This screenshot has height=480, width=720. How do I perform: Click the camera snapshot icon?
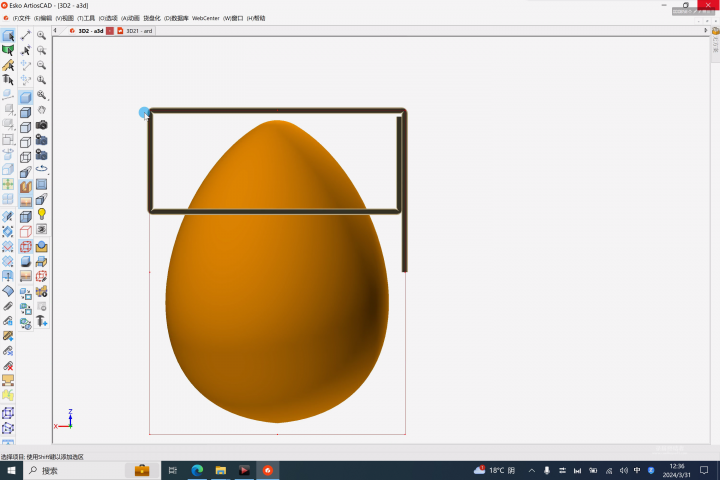pos(42,125)
